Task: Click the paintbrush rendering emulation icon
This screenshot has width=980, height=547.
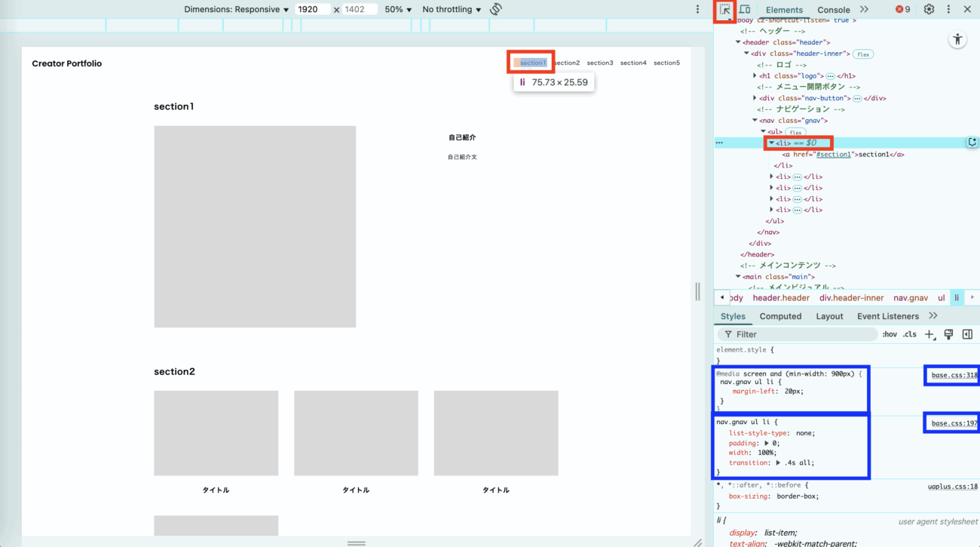Action: [949, 334]
